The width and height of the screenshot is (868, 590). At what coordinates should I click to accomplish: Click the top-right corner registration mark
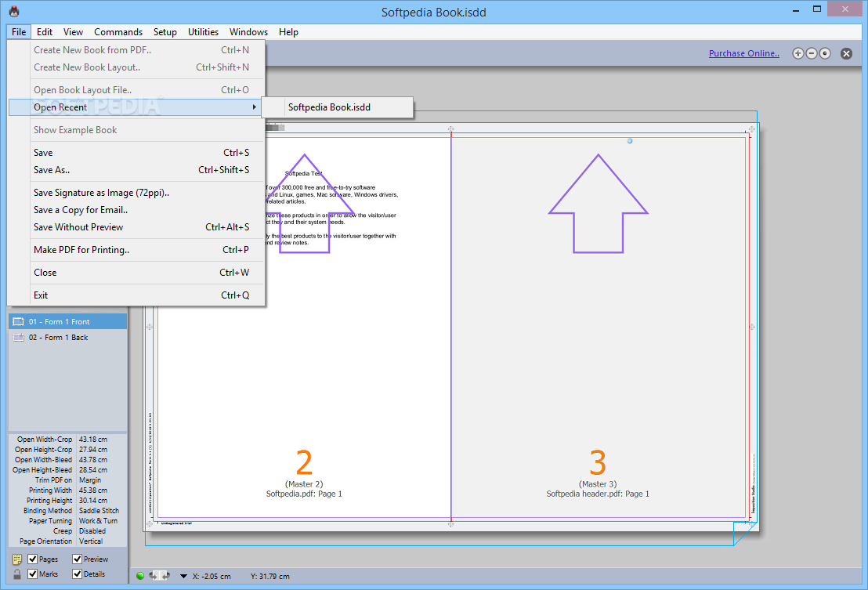tap(752, 129)
